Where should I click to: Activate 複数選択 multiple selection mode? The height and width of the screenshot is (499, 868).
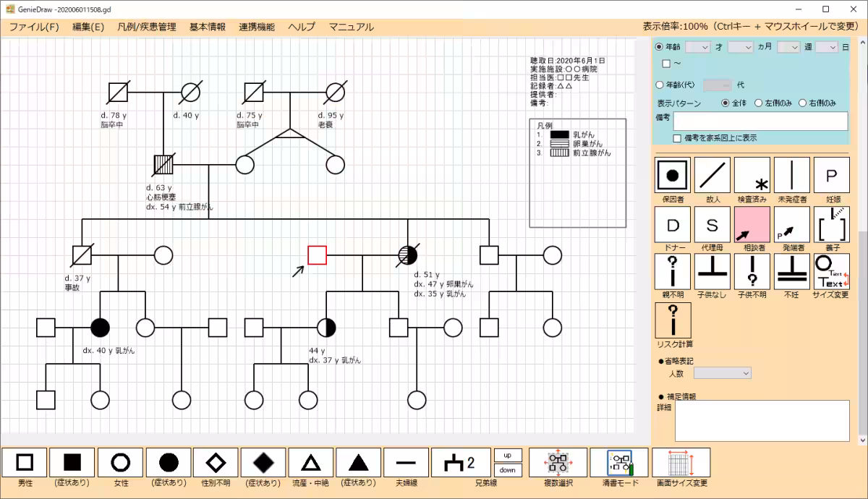[558, 462]
